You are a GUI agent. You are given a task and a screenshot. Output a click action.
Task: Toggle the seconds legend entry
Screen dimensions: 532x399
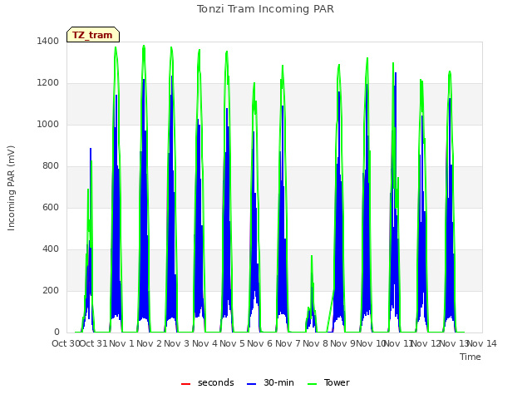coord(208,382)
